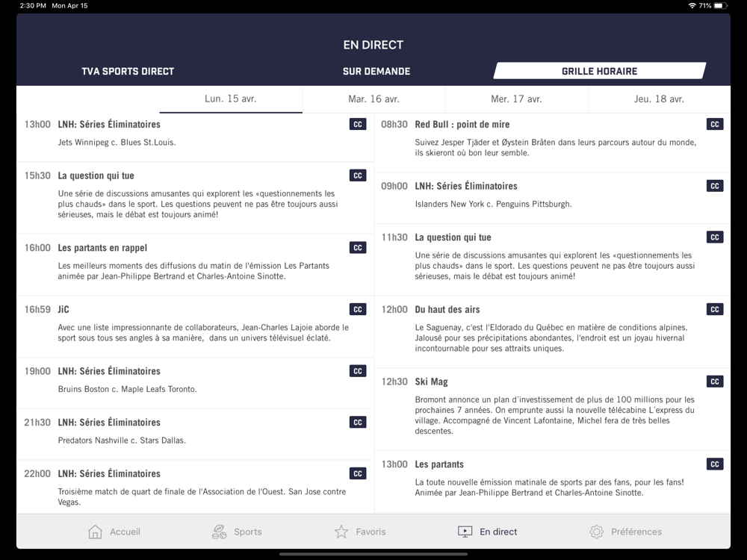
Task: Tap the Sports balls icon
Action: pos(219,532)
